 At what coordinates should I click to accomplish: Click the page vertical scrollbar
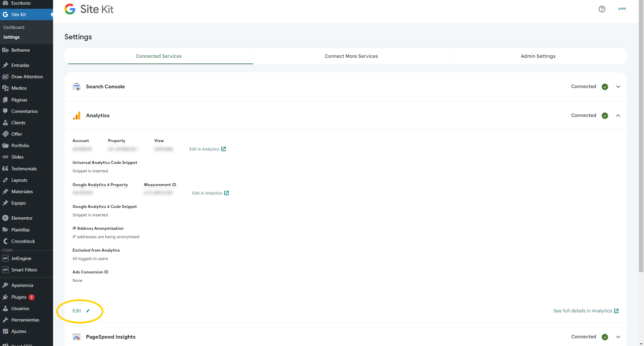(x=641, y=136)
